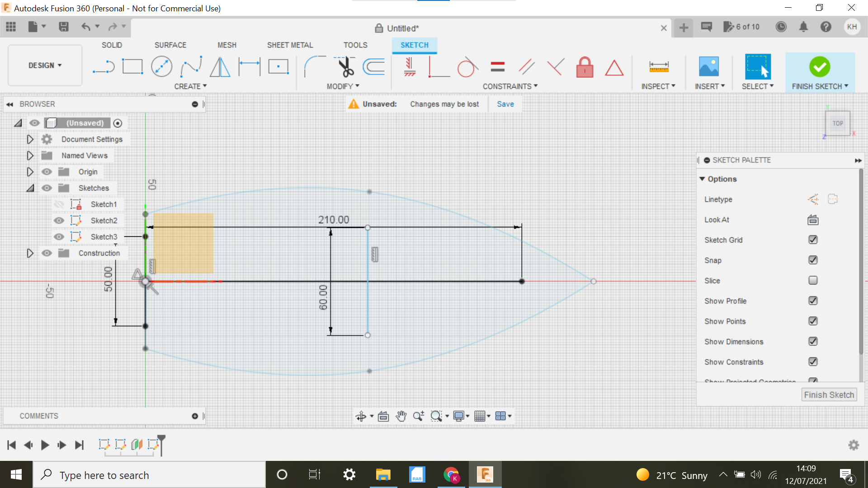Click the Fusion 360 taskbar icon

[x=485, y=475]
